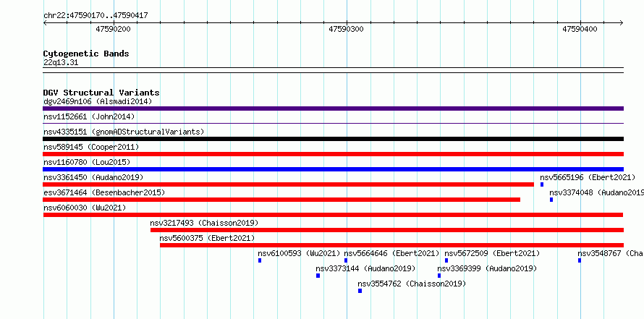
Task: Click the nsv5600375 (Ebert2021) label
Action: click(207, 238)
